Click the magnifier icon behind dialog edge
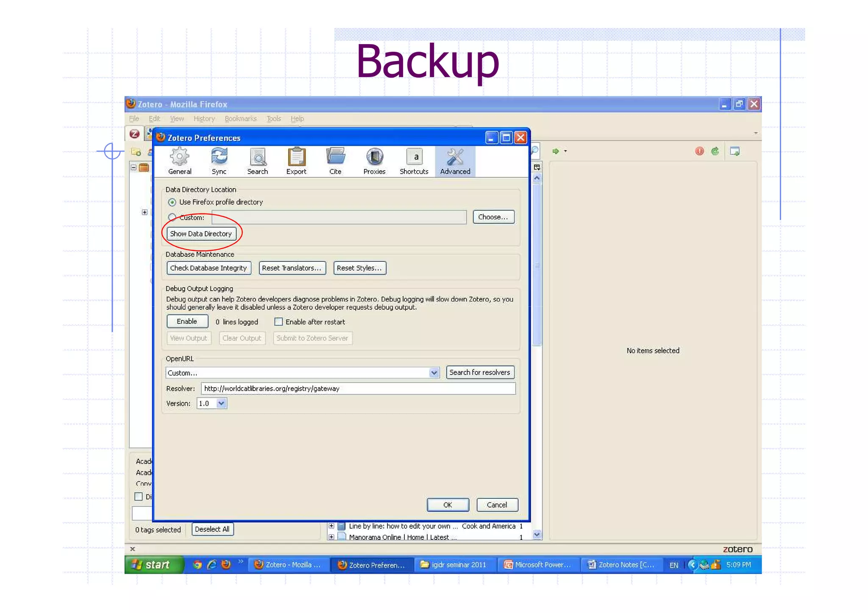868x613 pixels. 534,151
